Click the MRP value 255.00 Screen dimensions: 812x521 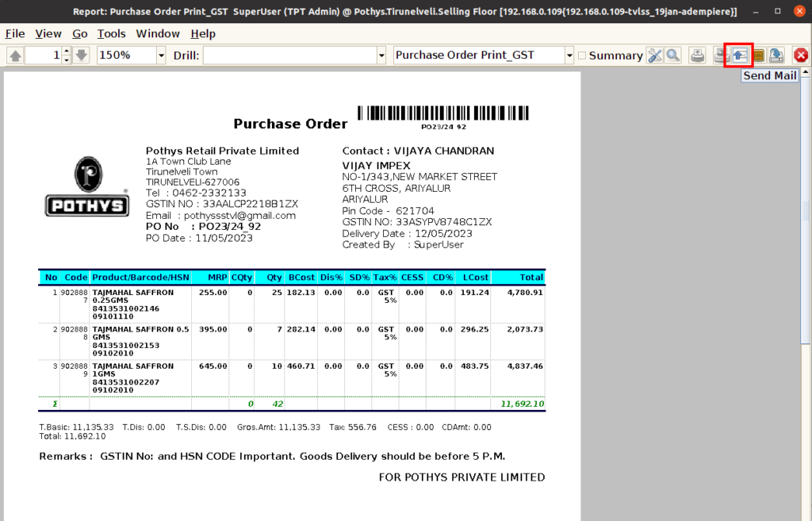pos(213,293)
